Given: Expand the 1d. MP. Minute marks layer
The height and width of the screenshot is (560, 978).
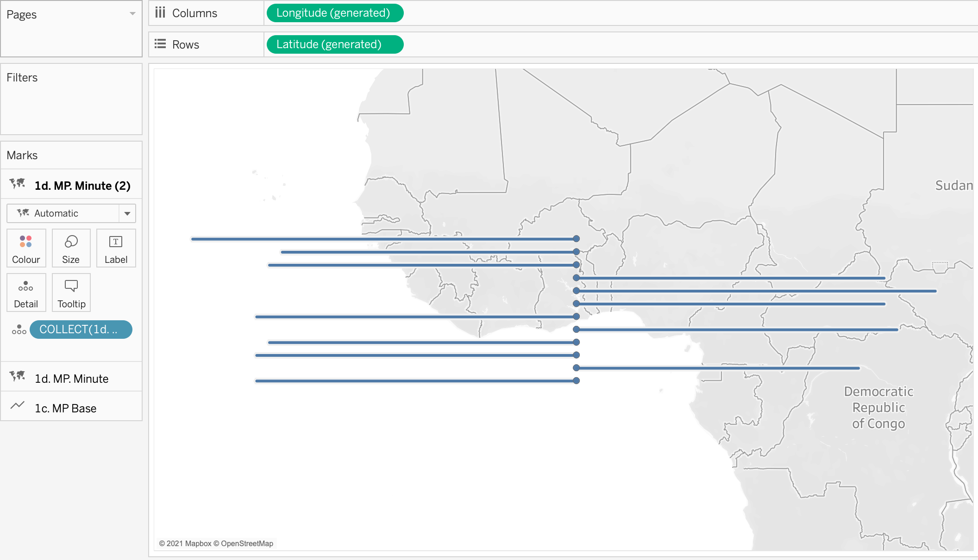Looking at the screenshot, I should coord(71,378).
